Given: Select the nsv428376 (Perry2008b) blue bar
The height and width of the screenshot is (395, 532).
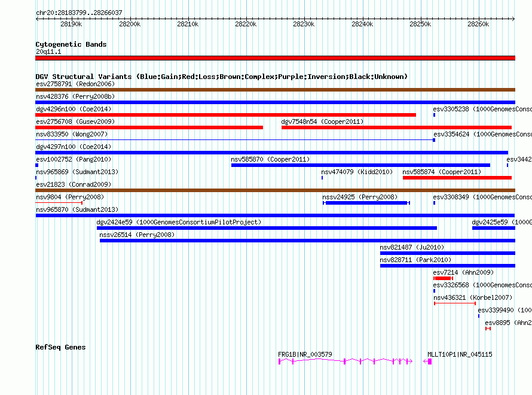Looking at the screenshot, I should (x=275, y=102).
